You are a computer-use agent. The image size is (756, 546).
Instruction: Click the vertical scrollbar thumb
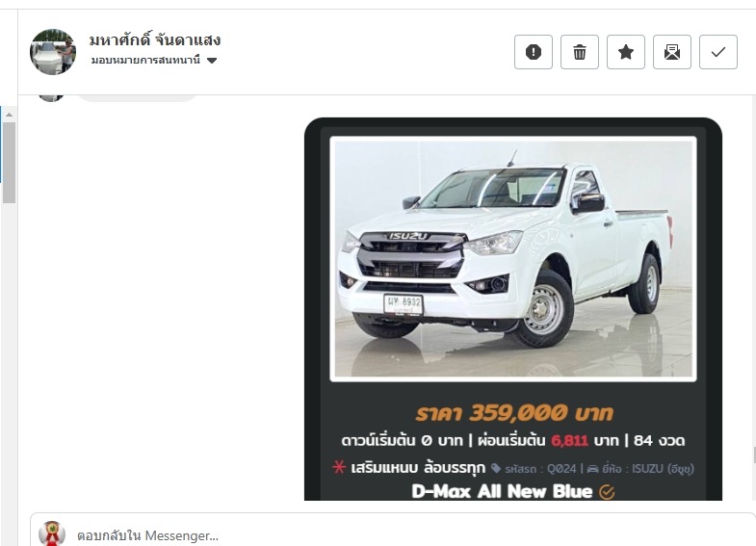click(x=9, y=163)
